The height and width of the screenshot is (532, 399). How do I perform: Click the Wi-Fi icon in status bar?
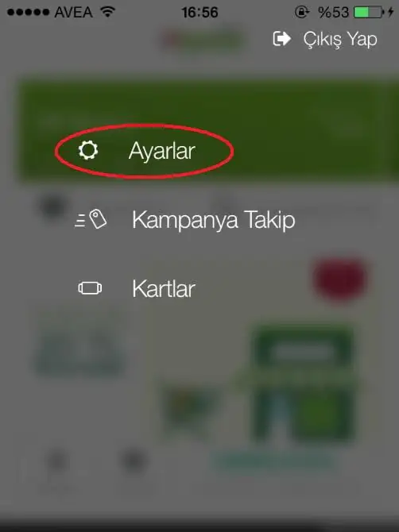[x=107, y=12]
